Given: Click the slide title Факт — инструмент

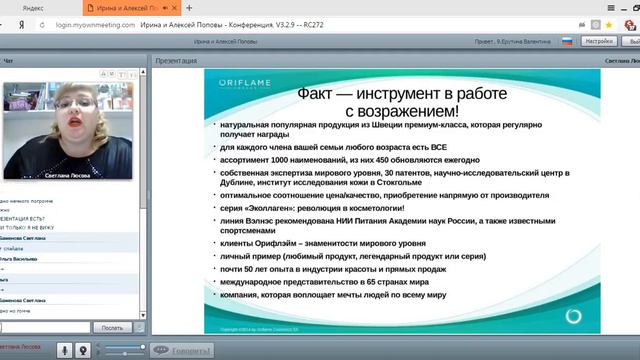Looking at the screenshot, I should 402,102.
